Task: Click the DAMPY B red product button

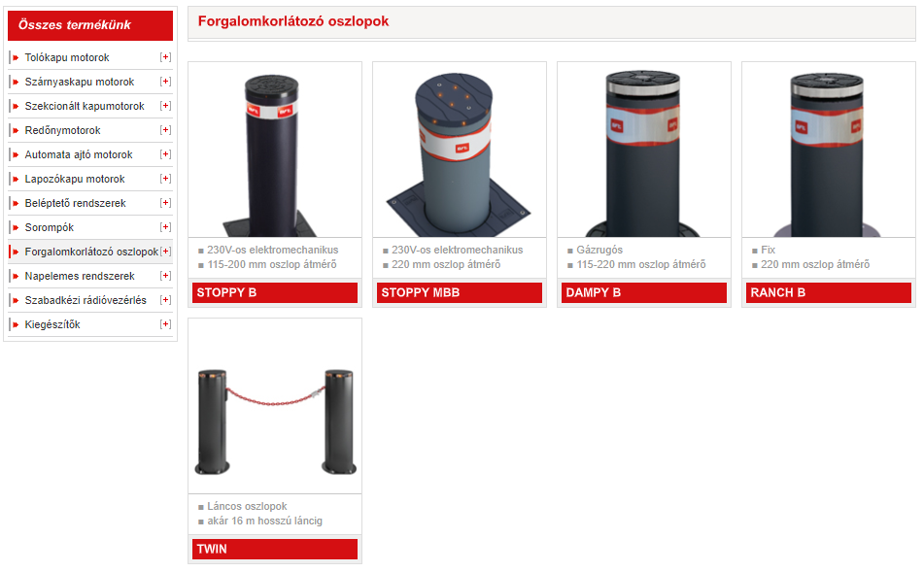Action: 644,292
